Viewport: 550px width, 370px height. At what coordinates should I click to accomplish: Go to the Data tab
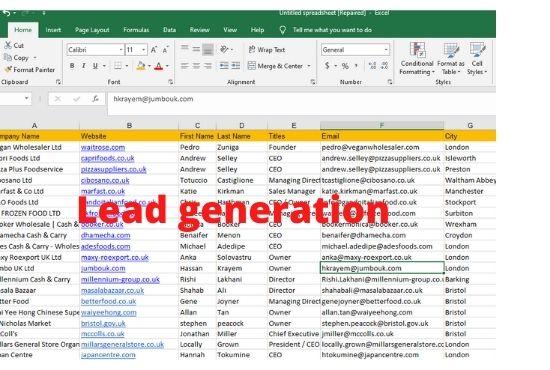coord(169,30)
